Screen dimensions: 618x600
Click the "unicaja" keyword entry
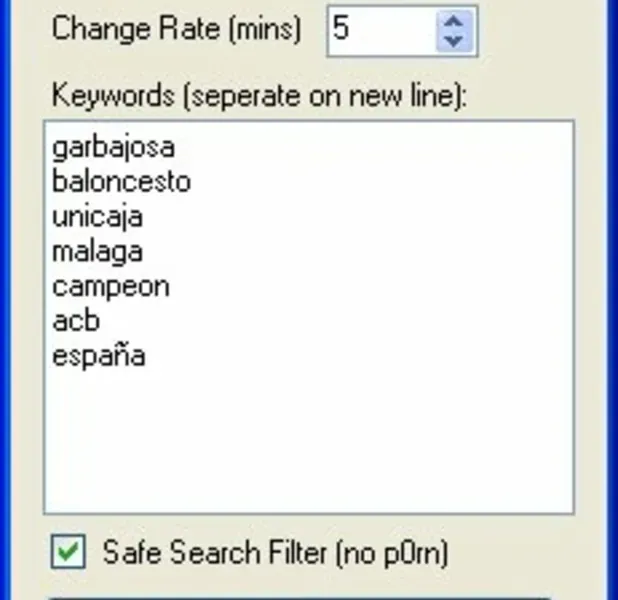point(97,217)
